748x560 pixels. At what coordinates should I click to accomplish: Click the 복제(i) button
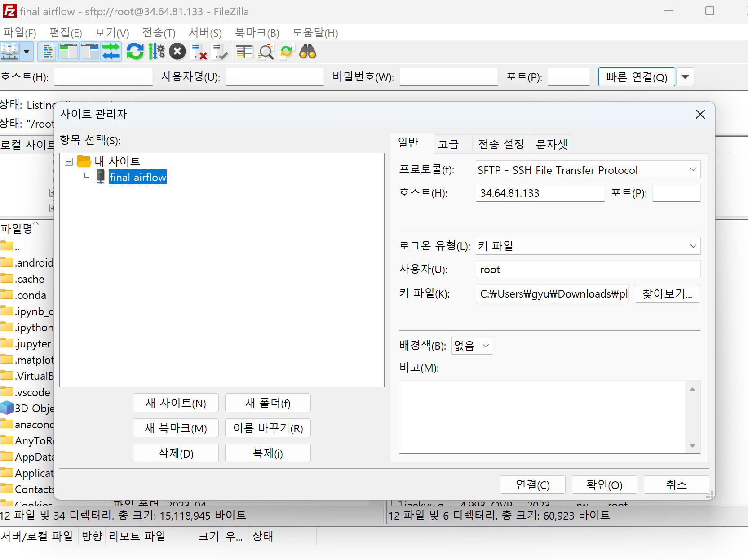(x=268, y=453)
